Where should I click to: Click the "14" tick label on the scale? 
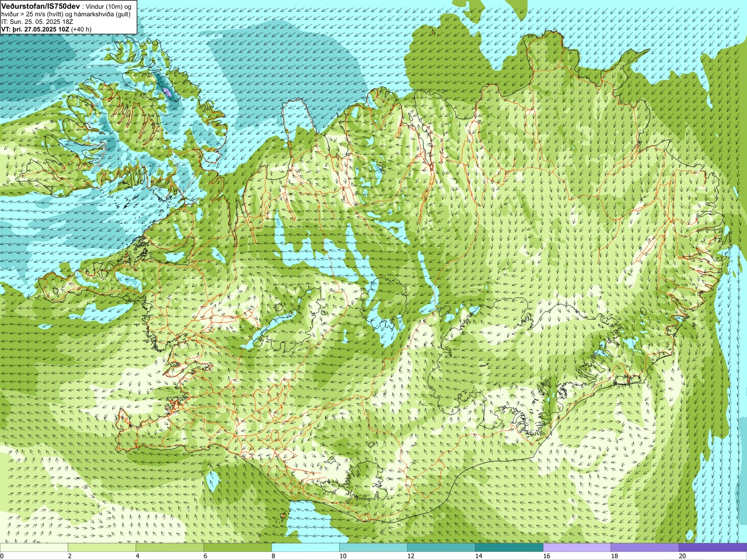[479, 556]
